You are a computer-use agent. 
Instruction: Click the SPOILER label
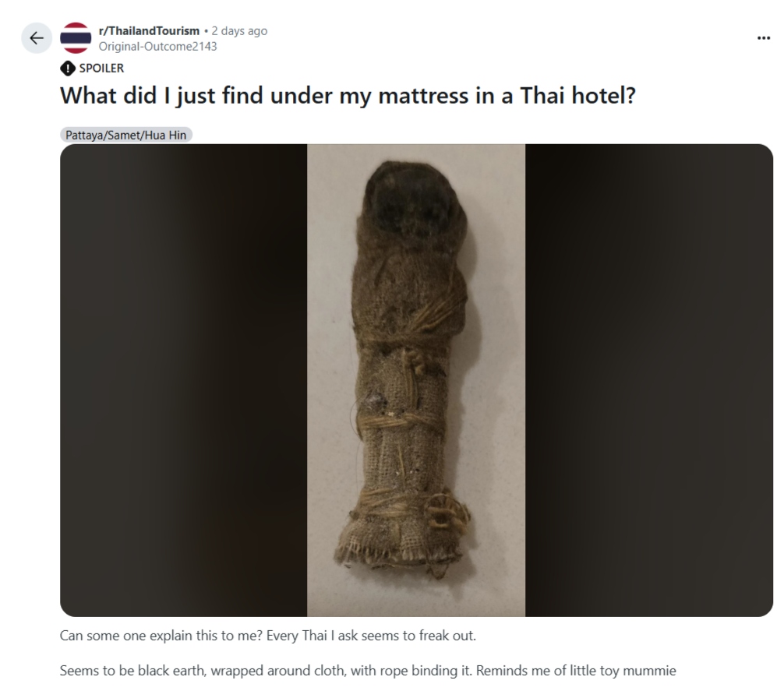(x=101, y=68)
